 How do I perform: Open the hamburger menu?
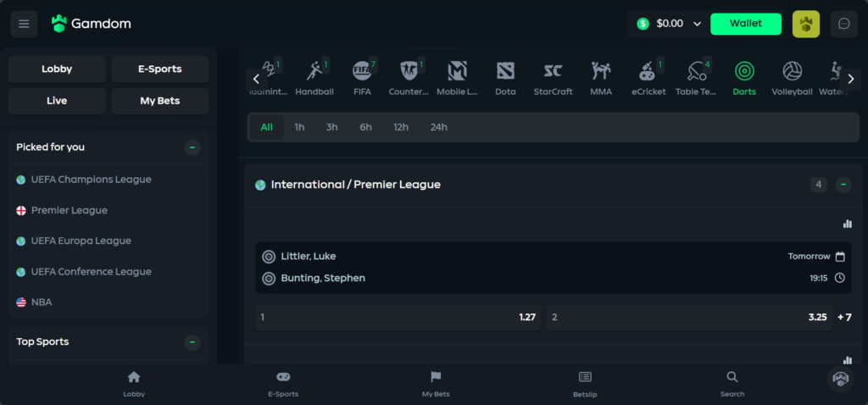pos(24,24)
